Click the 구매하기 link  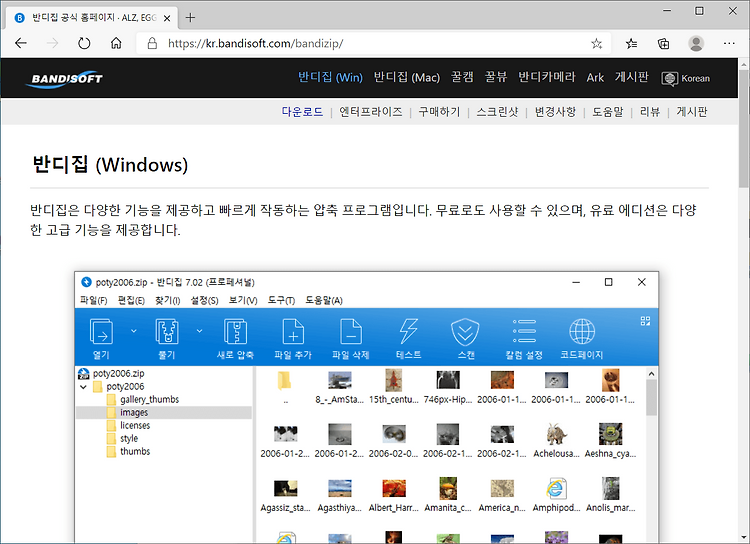click(439, 112)
